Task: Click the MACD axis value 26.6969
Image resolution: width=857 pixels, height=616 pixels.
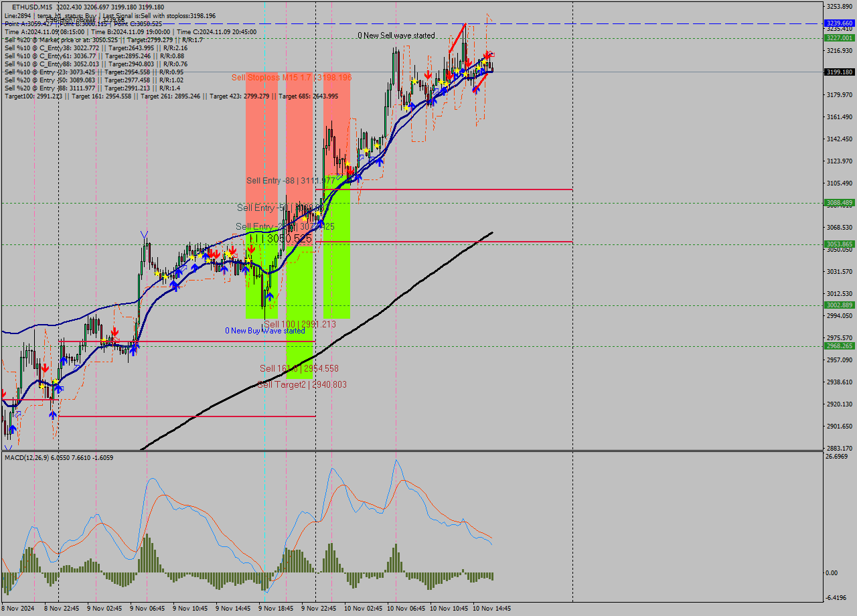Action: click(x=838, y=457)
